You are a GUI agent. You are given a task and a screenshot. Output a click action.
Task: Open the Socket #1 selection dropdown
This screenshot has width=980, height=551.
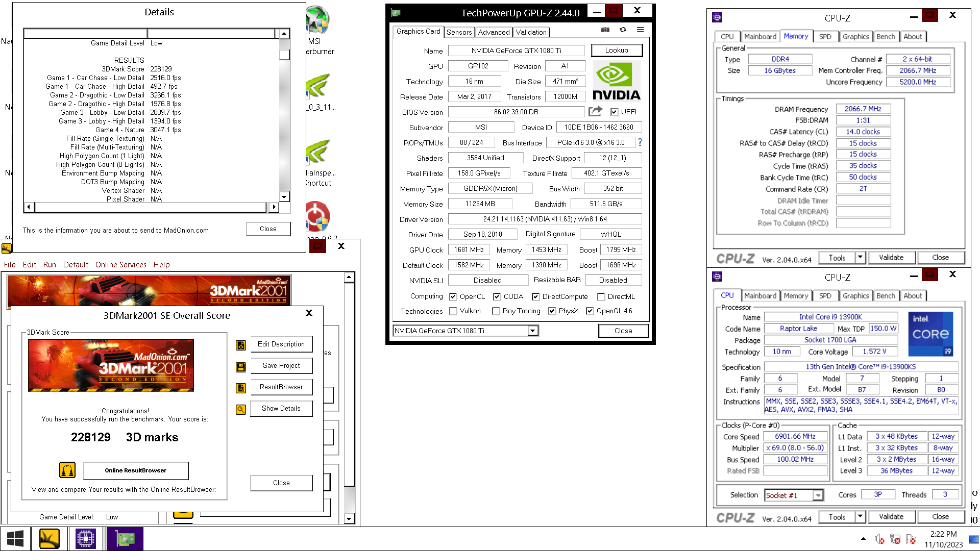[818, 495]
